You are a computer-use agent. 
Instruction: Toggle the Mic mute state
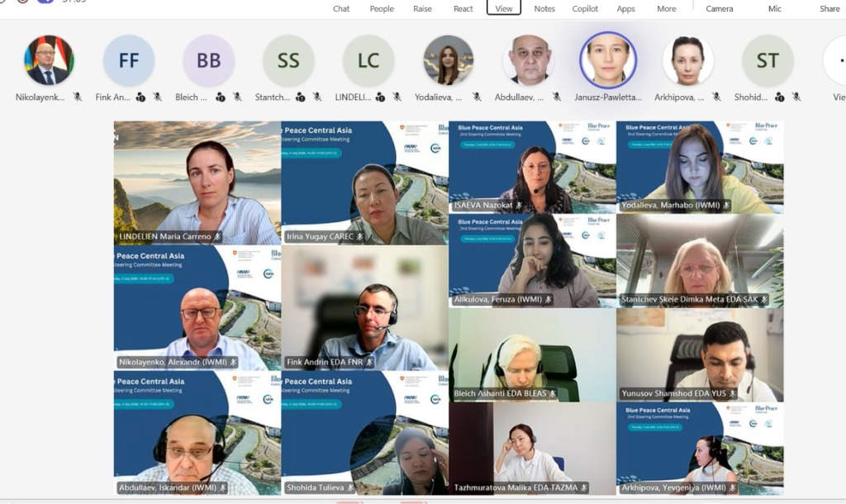pyautogui.click(x=775, y=8)
